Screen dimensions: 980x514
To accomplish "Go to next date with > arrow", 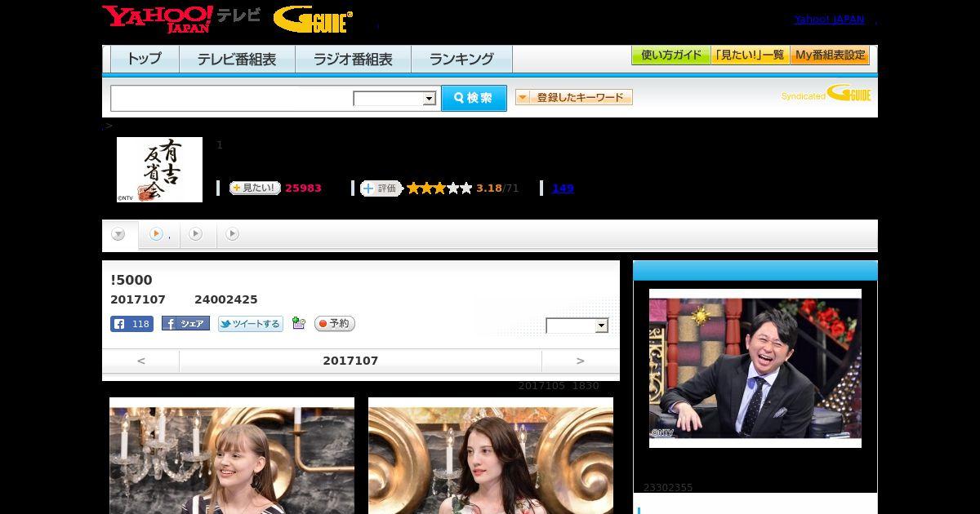I will [x=581, y=361].
